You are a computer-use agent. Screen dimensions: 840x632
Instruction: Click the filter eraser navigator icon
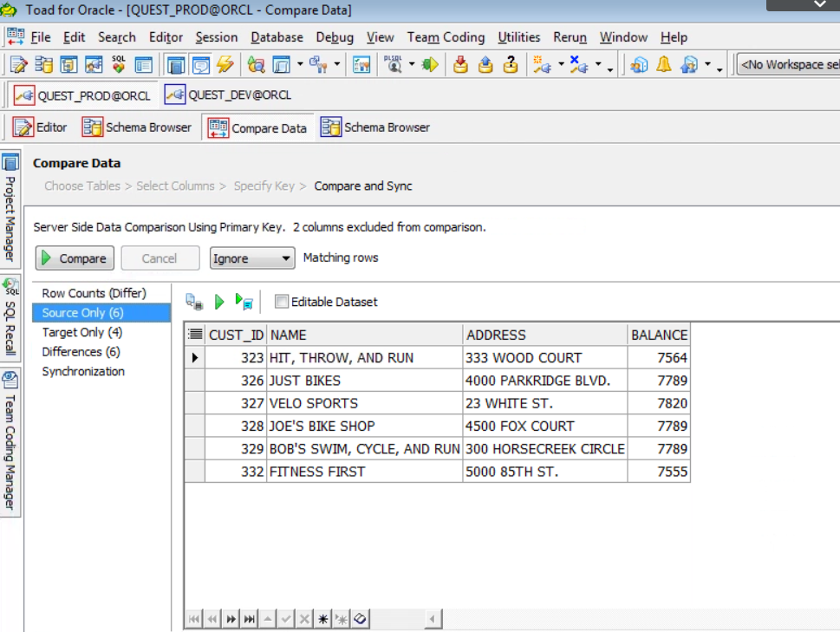pyautogui.click(x=360, y=619)
